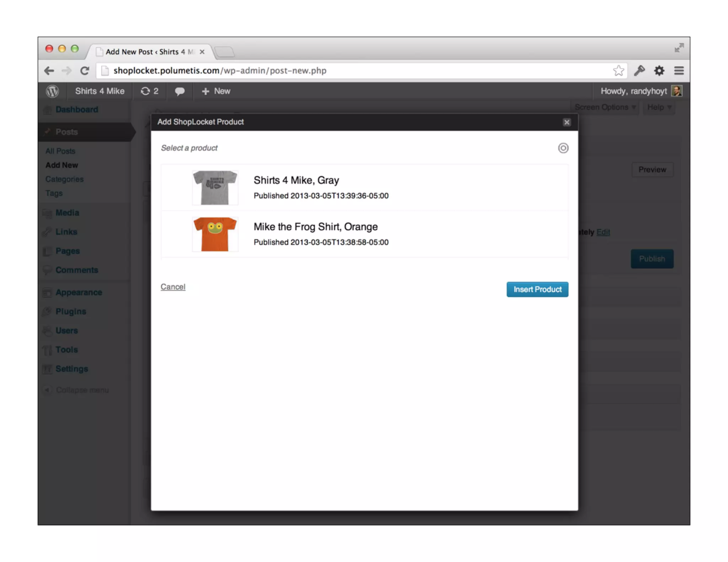Image resolution: width=728 pixels, height=562 pixels.
Task: Click the browser back arrow
Action: click(x=49, y=71)
